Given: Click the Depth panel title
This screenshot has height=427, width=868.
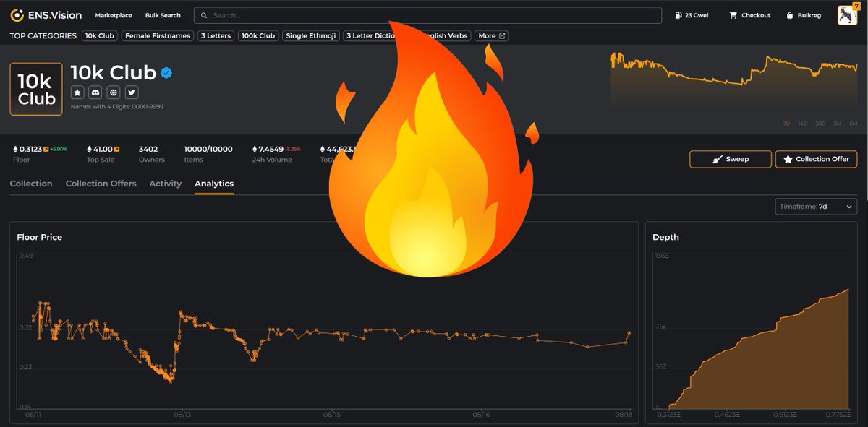Looking at the screenshot, I should [665, 237].
